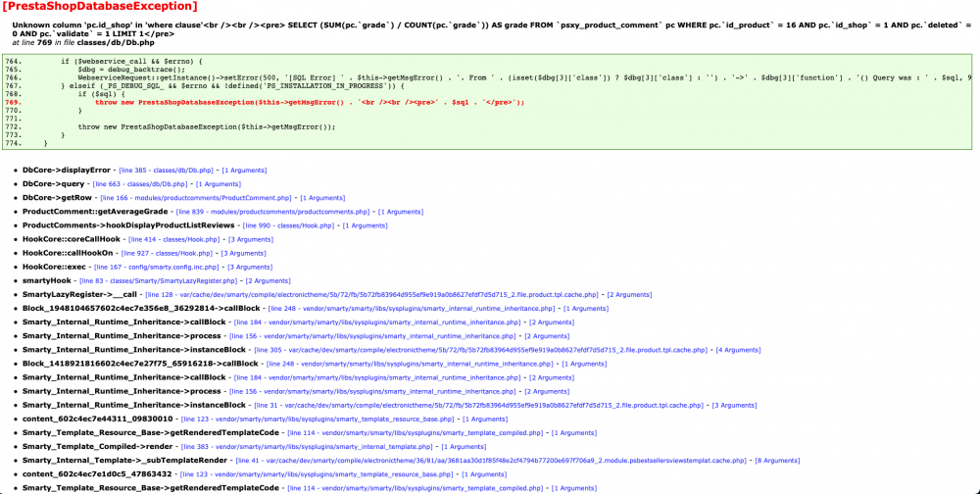Show arguments for DbCore->query

[x=219, y=184]
